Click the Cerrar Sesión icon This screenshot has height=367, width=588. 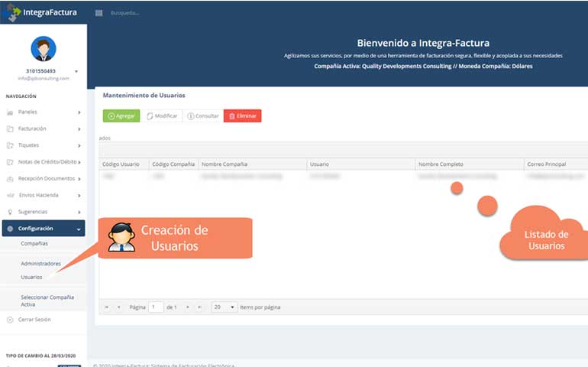10,320
